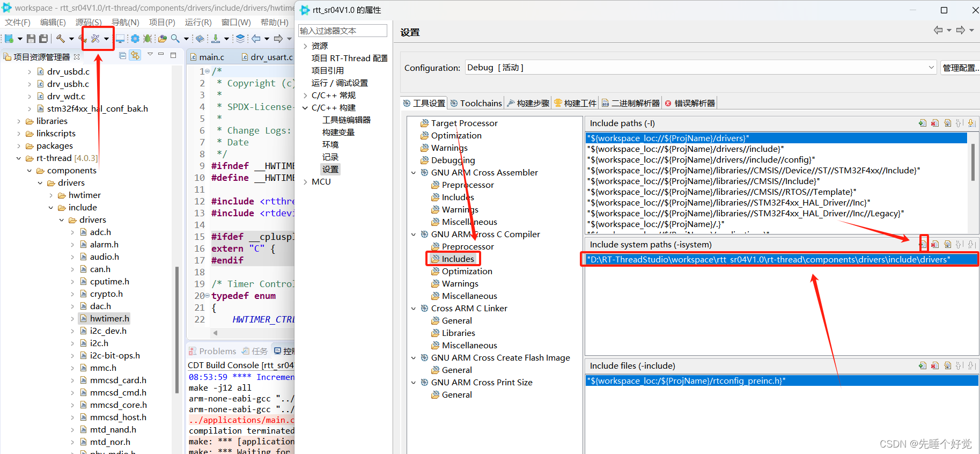This screenshot has width=980, height=454.
Task: Expand the MCU category in properties tree
Action: tap(305, 182)
